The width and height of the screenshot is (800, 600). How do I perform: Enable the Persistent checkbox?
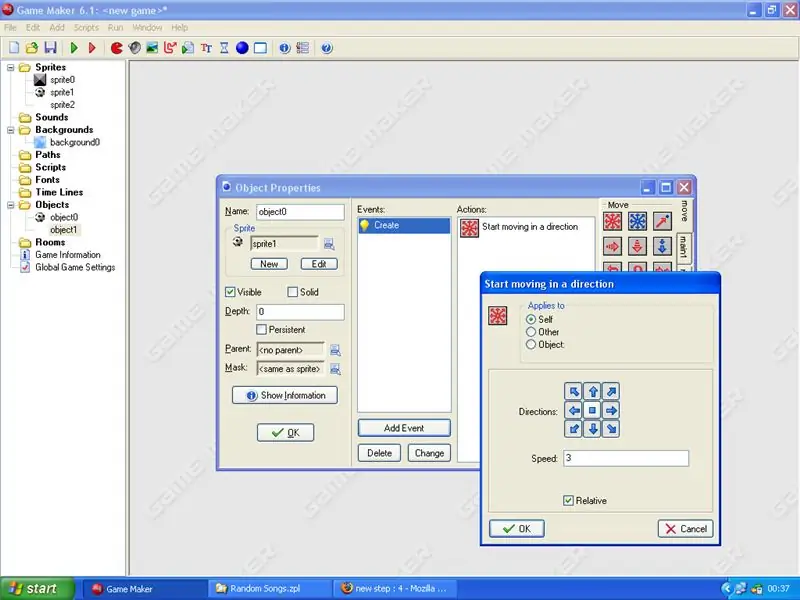tap(261, 330)
